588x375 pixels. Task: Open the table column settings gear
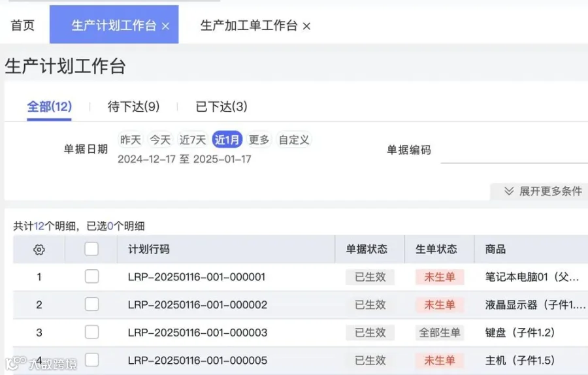point(39,250)
